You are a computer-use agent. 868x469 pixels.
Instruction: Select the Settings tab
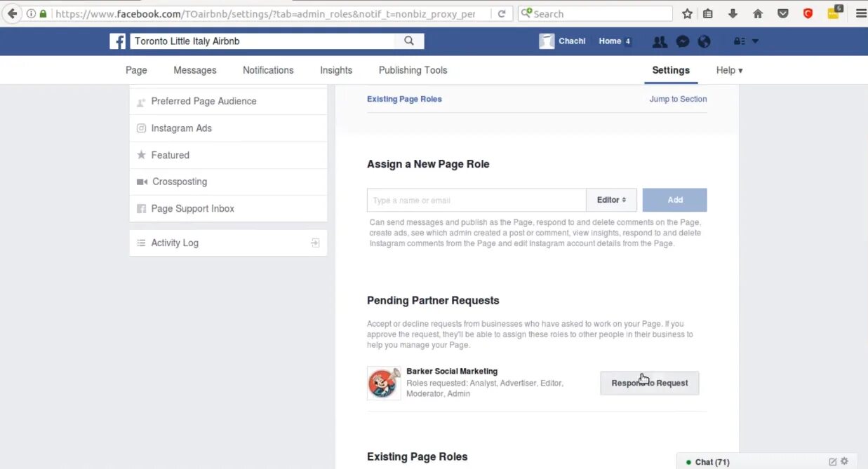point(671,70)
